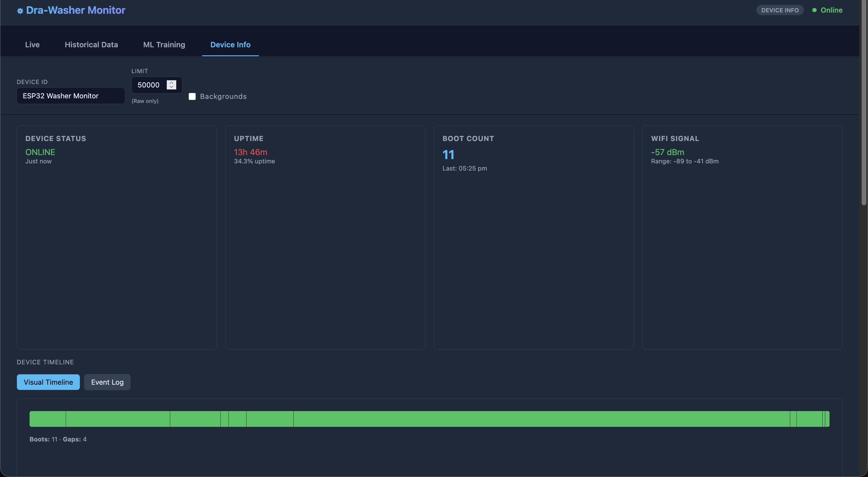The image size is (868, 477).
Task: Decrease Limit with the down stepper arrow
Action: point(172,87)
